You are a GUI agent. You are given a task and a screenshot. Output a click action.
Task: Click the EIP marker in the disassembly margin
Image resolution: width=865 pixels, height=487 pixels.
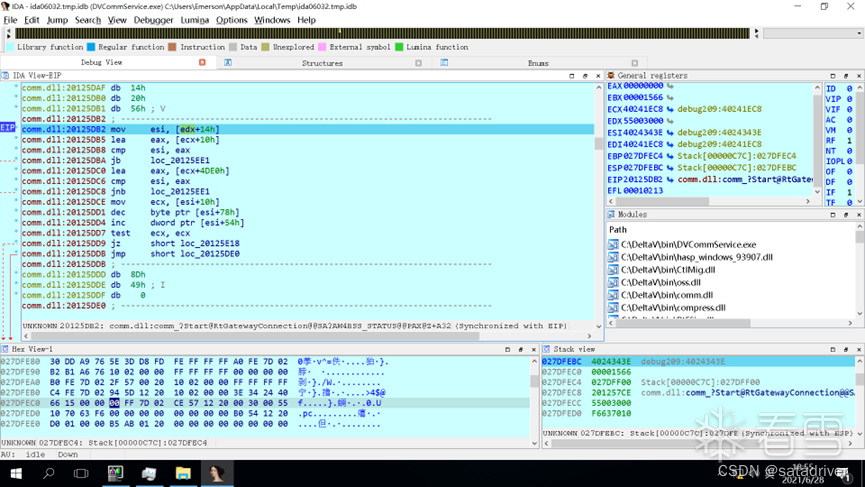pyautogui.click(x=8, y=128)
